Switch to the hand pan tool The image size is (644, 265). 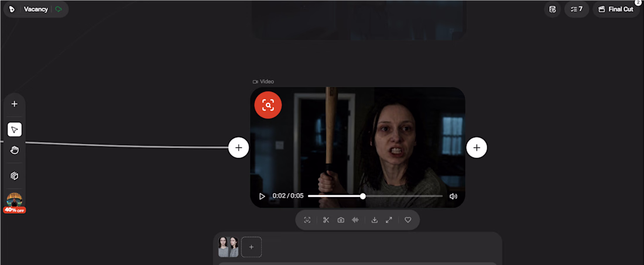(15, 150)
